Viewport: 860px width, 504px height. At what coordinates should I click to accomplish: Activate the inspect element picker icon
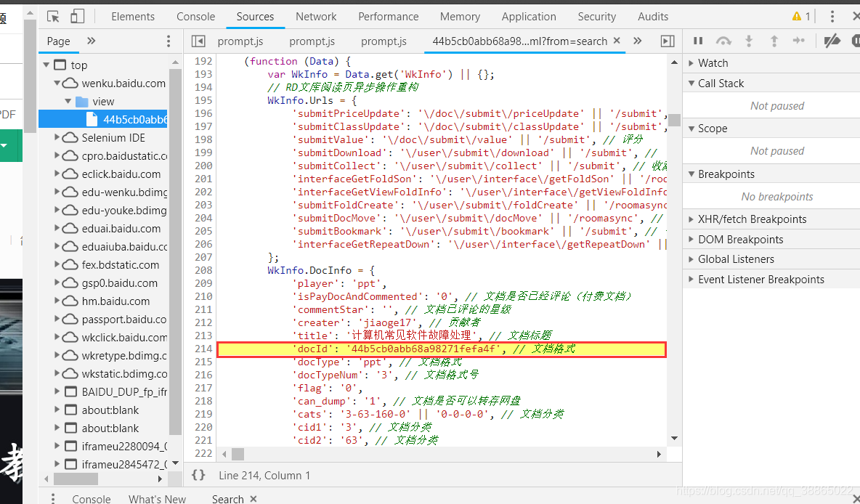(x=53, y=17)
